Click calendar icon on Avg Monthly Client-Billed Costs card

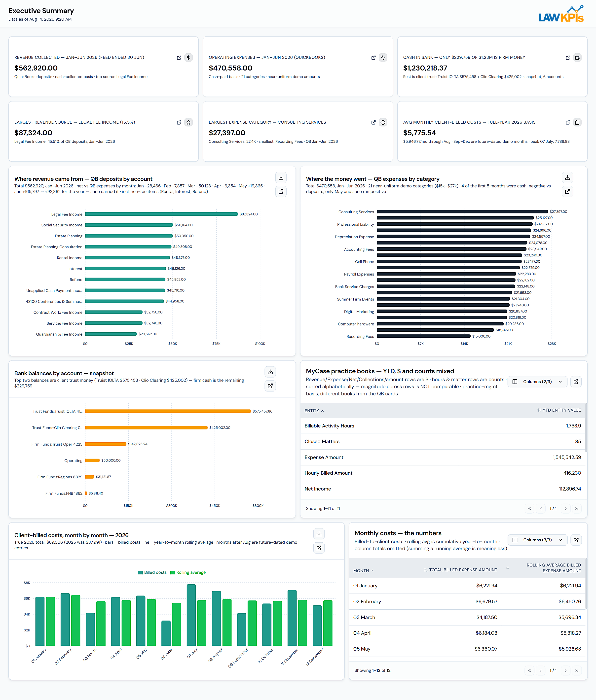pyautogui.click(x=577, y=123)
